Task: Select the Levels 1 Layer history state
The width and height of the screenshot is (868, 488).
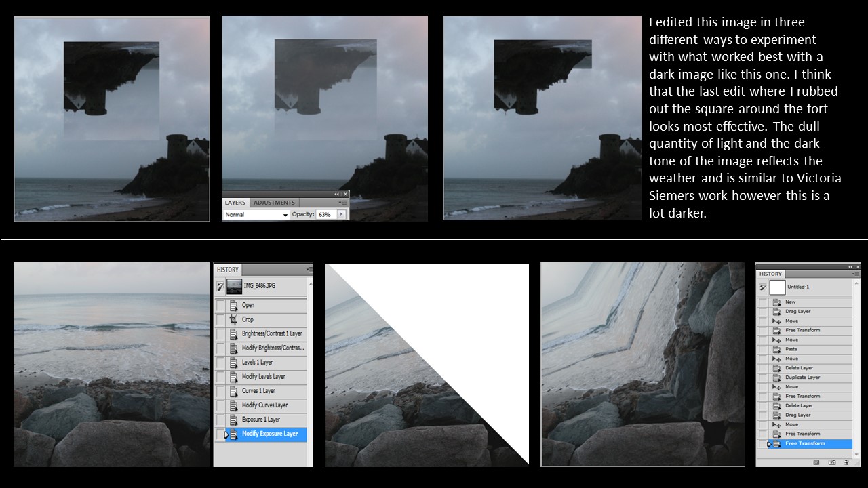Action: (267, 362)
